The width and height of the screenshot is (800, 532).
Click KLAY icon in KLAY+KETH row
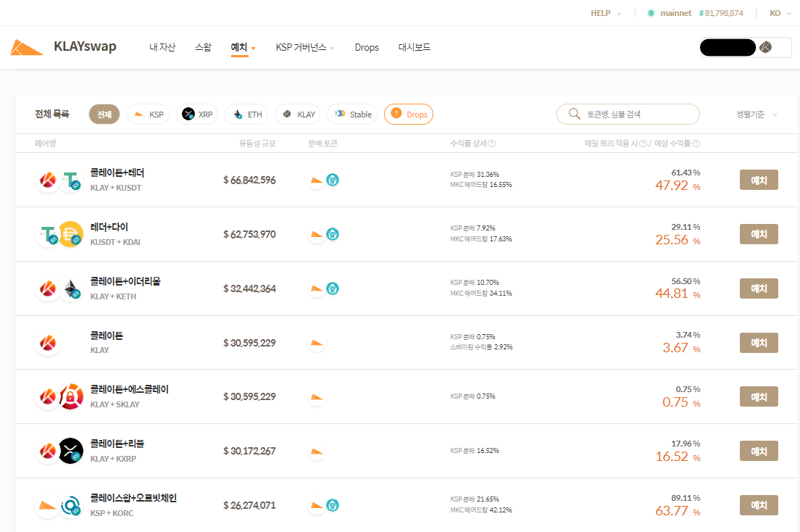(x=48, y=288)
